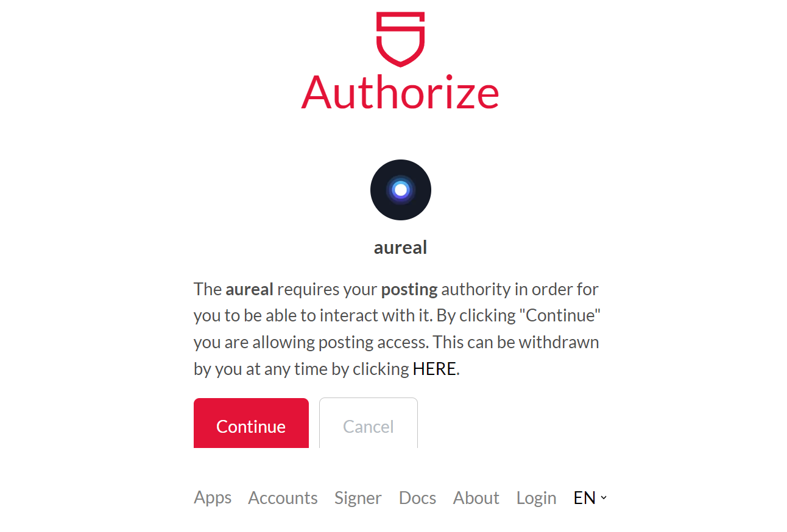Screen dimensions: 787x532
Task: Click bold aureal word in the description
Action: tap(249, 289)
